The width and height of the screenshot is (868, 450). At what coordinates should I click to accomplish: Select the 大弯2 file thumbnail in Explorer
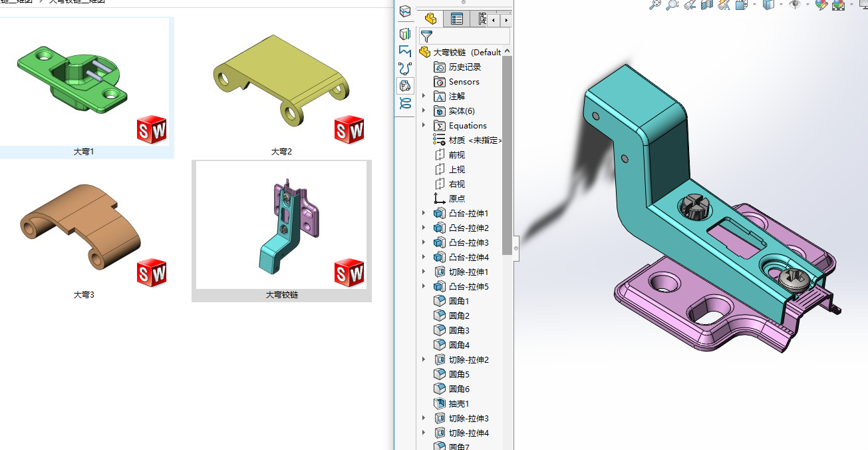click(x=281, y=87)
